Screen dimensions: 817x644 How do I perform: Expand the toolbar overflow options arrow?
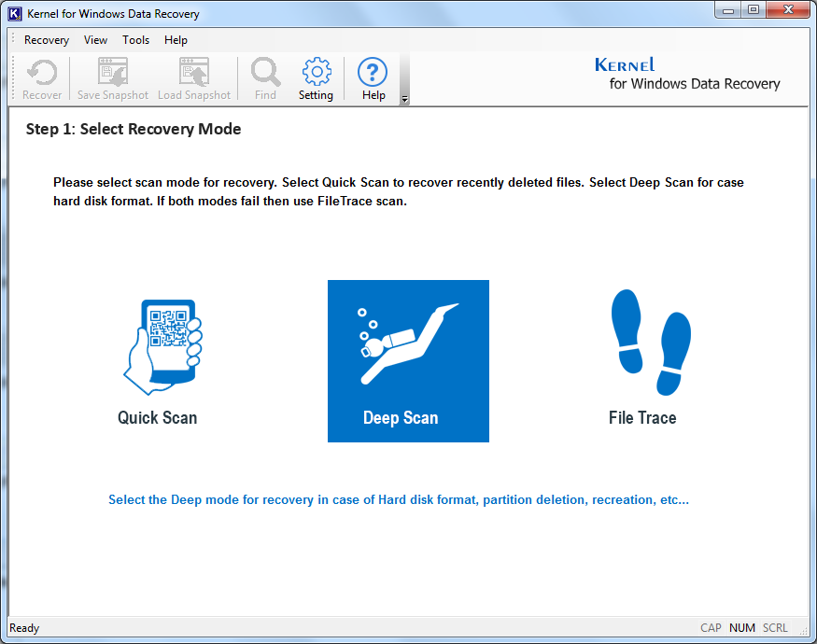[x=404, y=99]
